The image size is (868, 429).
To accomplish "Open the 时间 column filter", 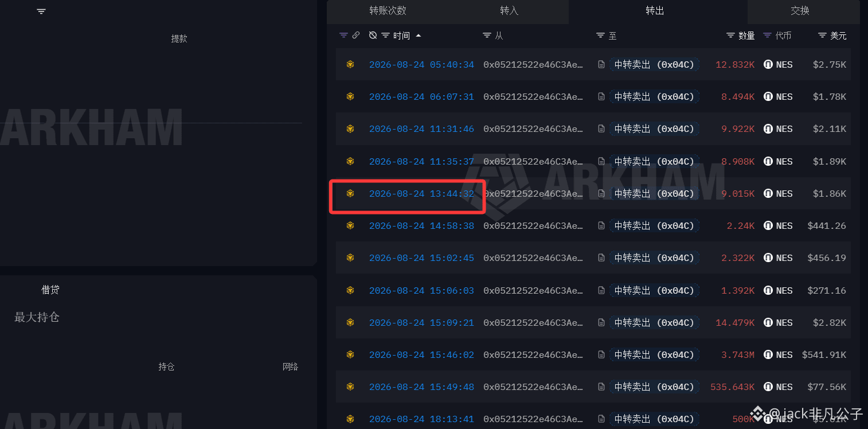I will [x=385, y=36].
